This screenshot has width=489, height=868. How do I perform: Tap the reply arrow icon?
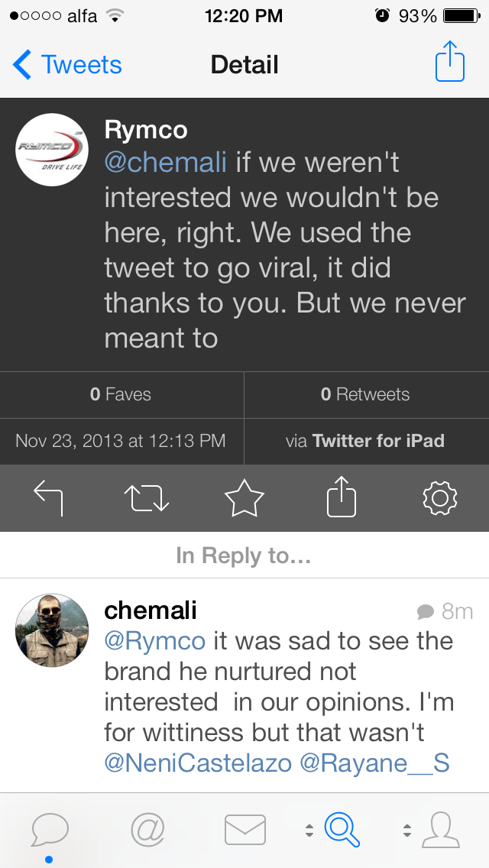49,498
